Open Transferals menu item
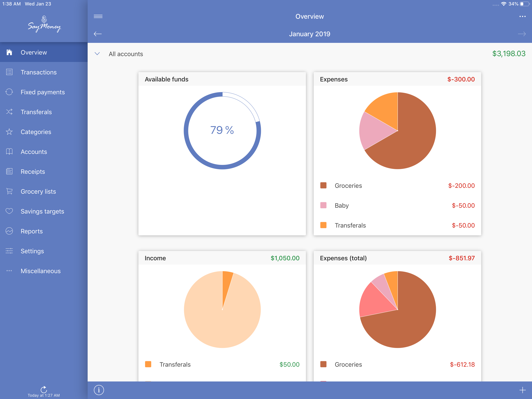The width and height of the screenshot is (532, 399). 44,112
